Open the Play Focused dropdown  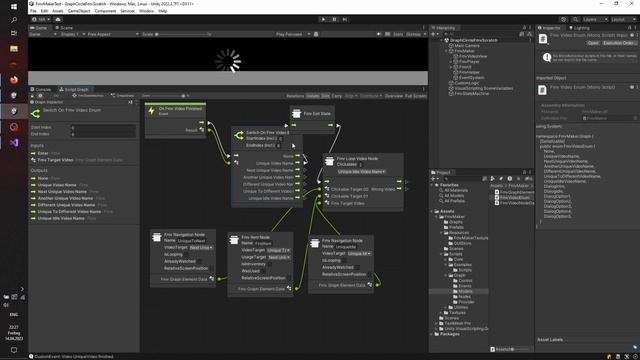click(x=293, y=34)
